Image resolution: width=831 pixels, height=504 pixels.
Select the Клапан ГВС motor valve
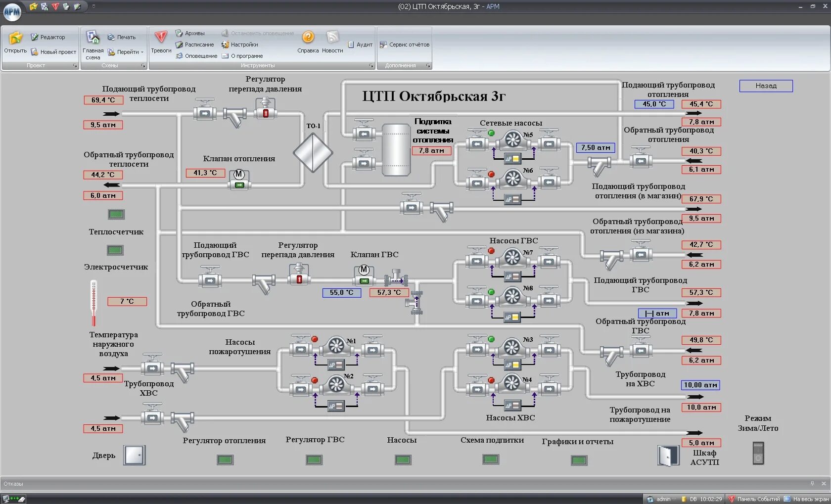[364, 275]
